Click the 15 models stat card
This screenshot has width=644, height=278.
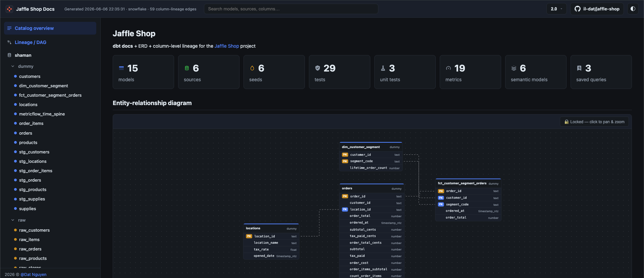[x=143, y=72]
